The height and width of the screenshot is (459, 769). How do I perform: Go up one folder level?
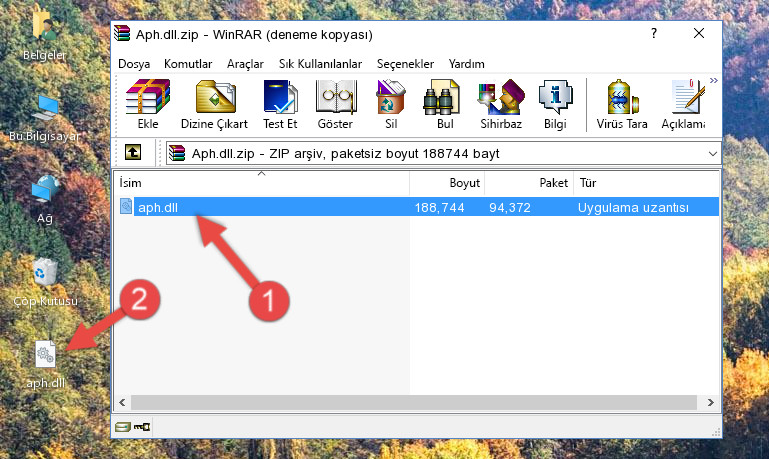pyautogui.click(x=133, y=153)
